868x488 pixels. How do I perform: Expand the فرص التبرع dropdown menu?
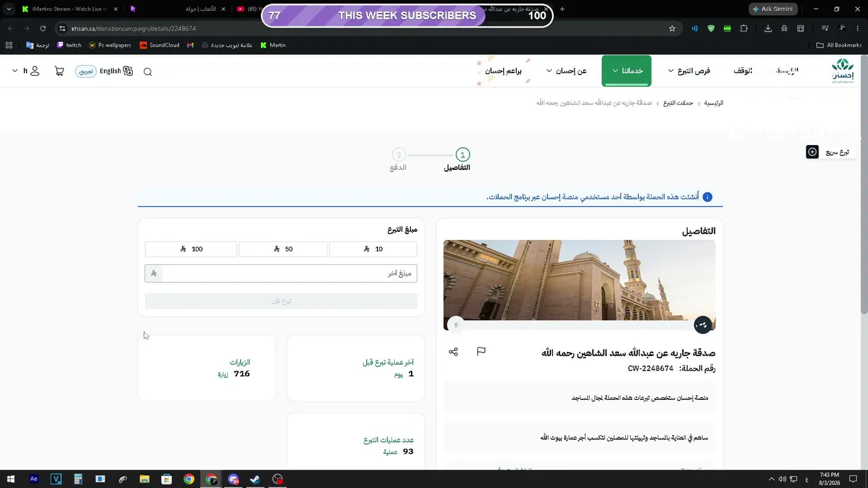[x=689, y=71]
